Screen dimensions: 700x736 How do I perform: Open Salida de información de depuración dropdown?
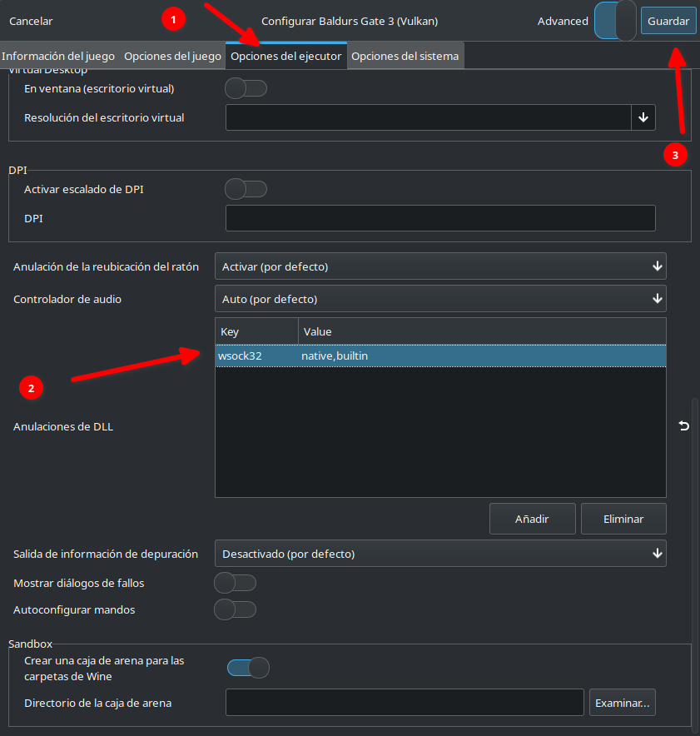(x=440, y=554)
